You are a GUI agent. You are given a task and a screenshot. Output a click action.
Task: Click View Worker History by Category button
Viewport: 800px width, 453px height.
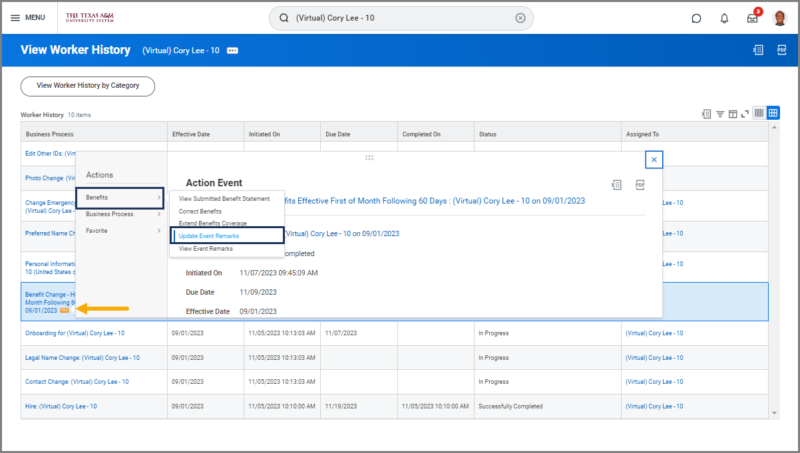click(x=88, y=86)
